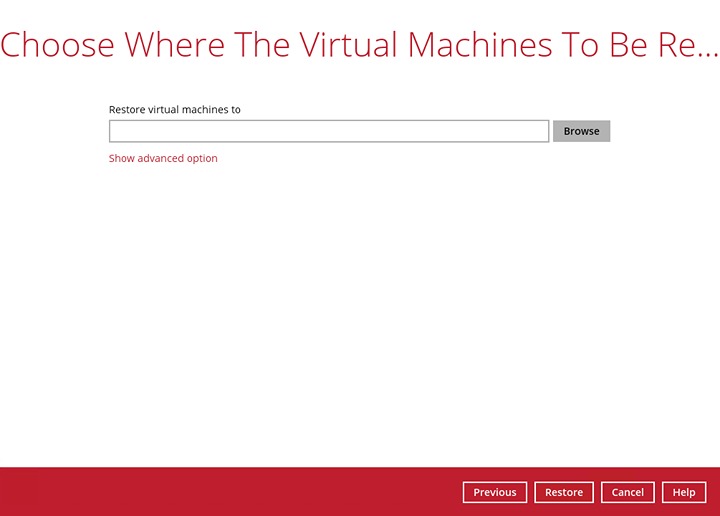
Task: Click the word 'Choose' in the title
Action: point(57,45)
